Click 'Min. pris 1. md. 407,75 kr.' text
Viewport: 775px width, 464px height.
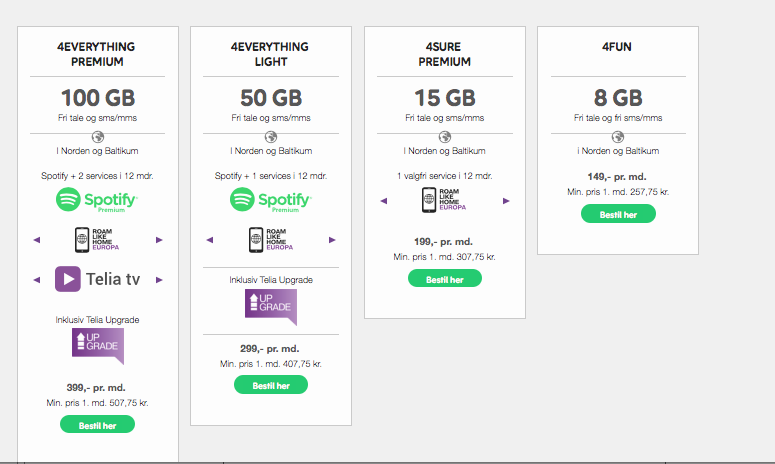pyautogui.click(x=271, y=364)
